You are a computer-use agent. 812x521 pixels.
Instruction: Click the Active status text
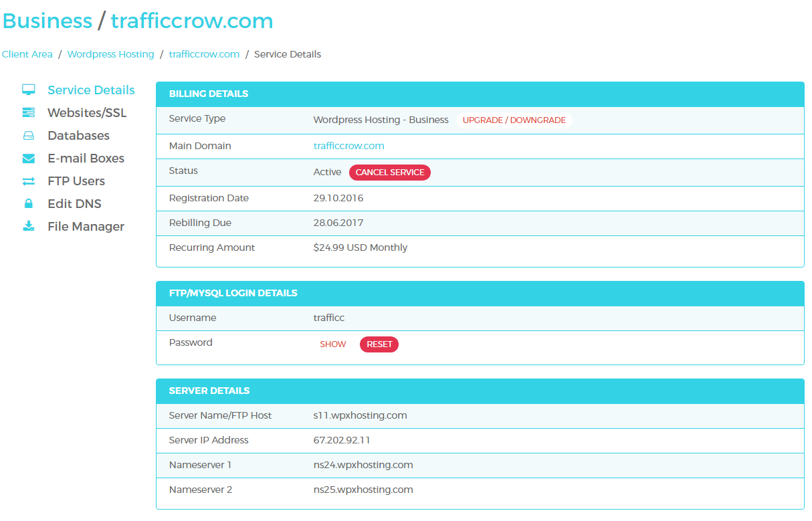pos(327,173)
